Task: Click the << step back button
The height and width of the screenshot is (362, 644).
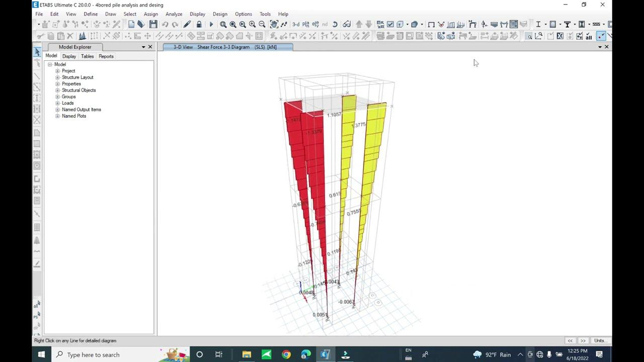Action: click(x=570, y=340)
